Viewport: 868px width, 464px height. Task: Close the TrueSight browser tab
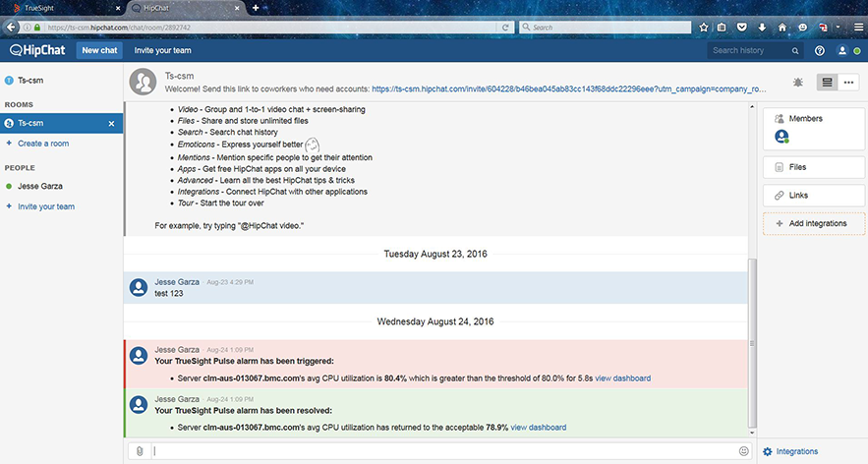click(x=117, y=8)
